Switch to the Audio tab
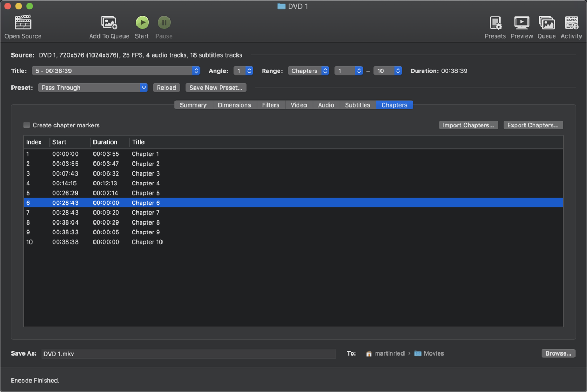This screenshot has height=392, width=587. click(326, 105)
